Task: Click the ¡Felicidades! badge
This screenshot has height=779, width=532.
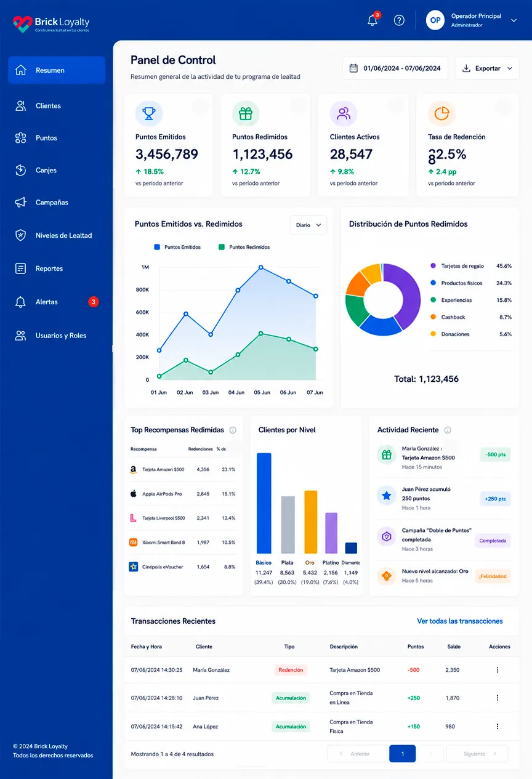Action: pos(493,576)
